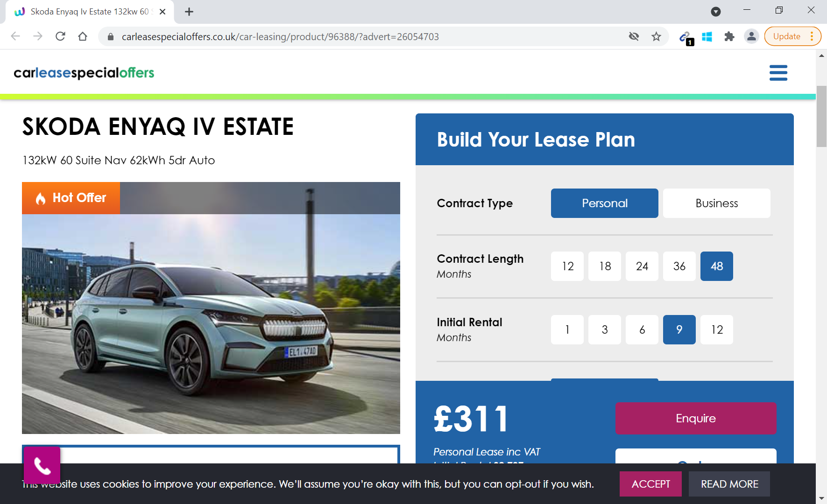The image size is (827, 504).
Task: Click the Enquire button
Action: pos(695,418)
